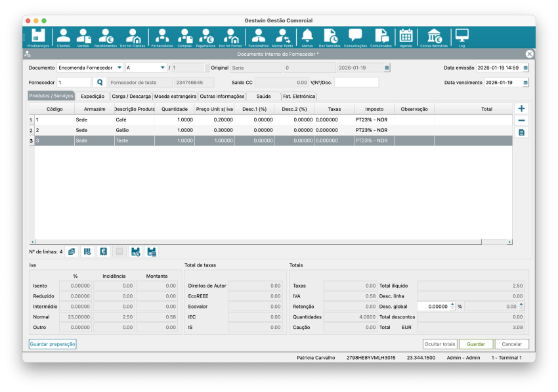Open the Clientes module icon
558x392 pixels.
[64, 37]
